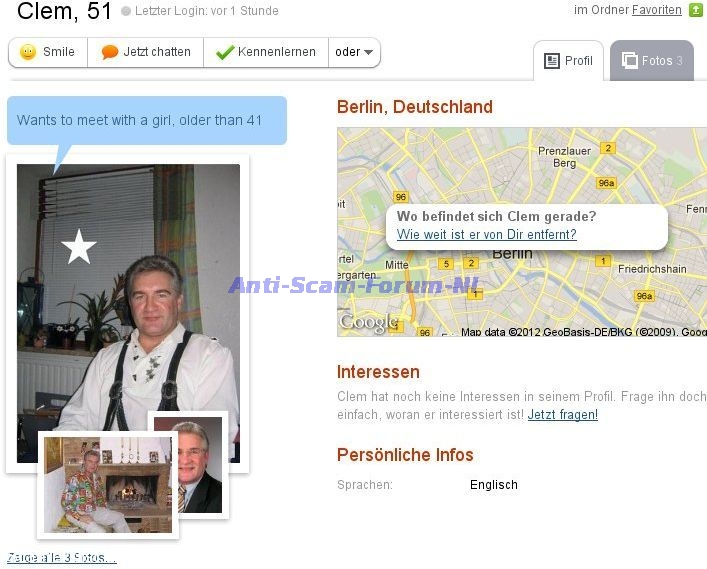Click the grey online status dot
707x569 pixels.
point(126,11)
